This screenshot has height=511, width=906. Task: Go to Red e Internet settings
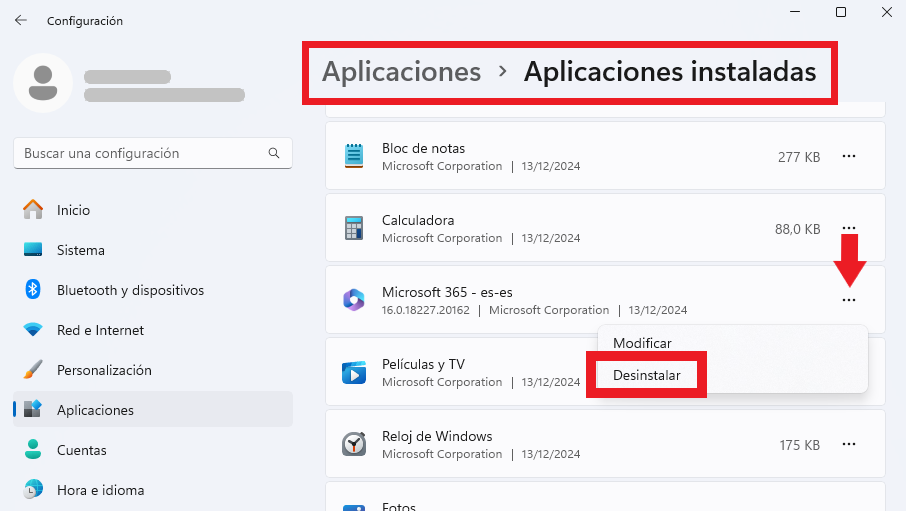[153, 330]
